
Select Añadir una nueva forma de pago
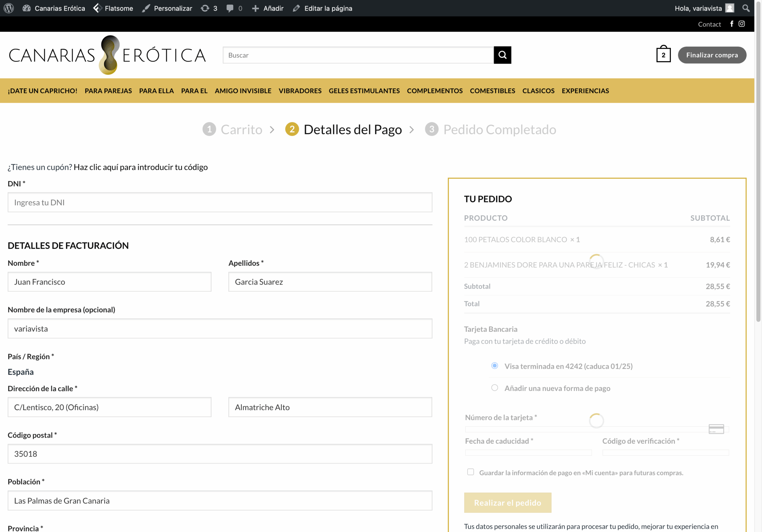(494, 388)
